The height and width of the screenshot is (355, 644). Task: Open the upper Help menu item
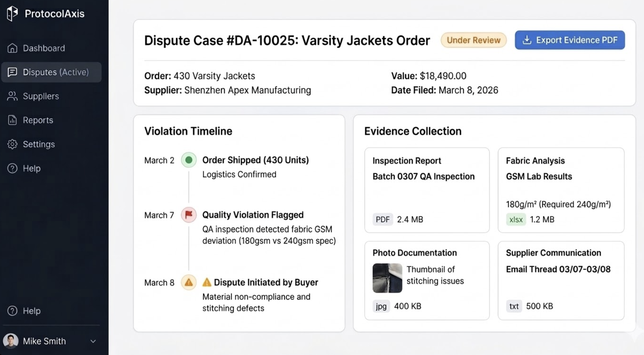31,168
